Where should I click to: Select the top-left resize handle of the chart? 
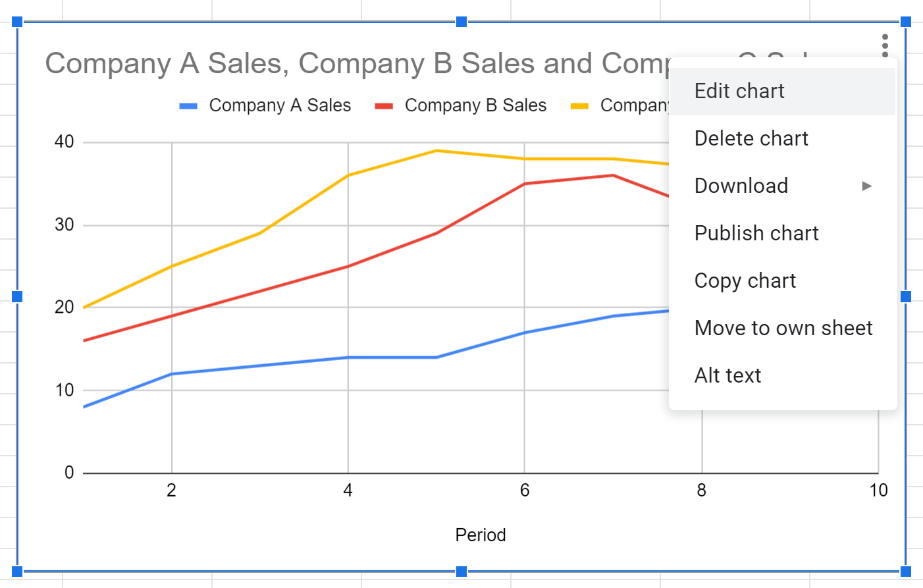click(x=17, y=22)
